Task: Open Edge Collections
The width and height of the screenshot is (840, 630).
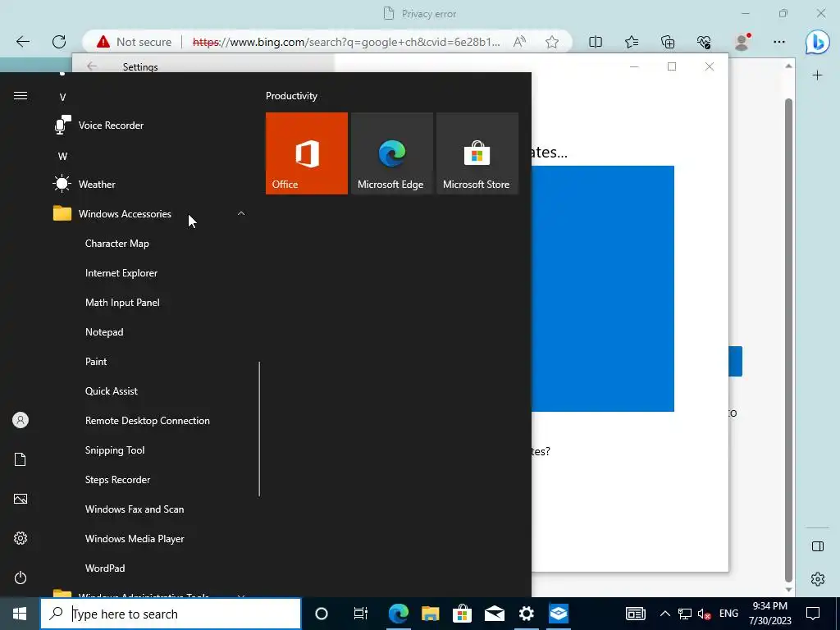Action: click(668, 42)
